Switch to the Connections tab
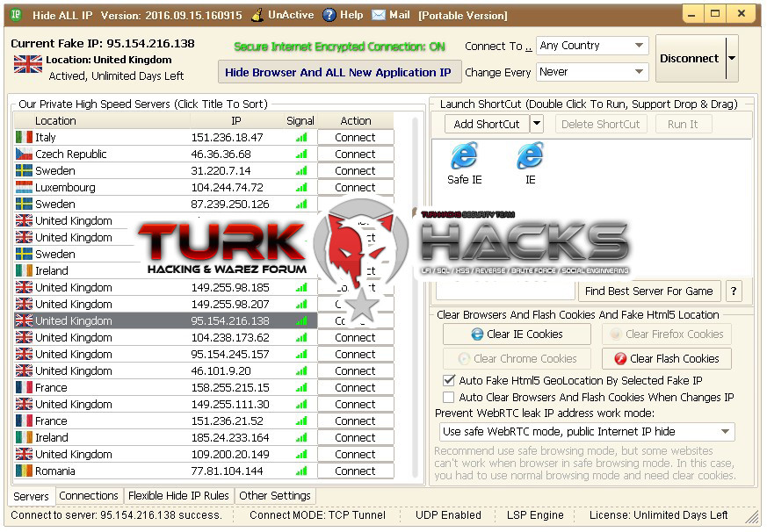Viewport: 767px width, 532px height. tap(89, 495)
